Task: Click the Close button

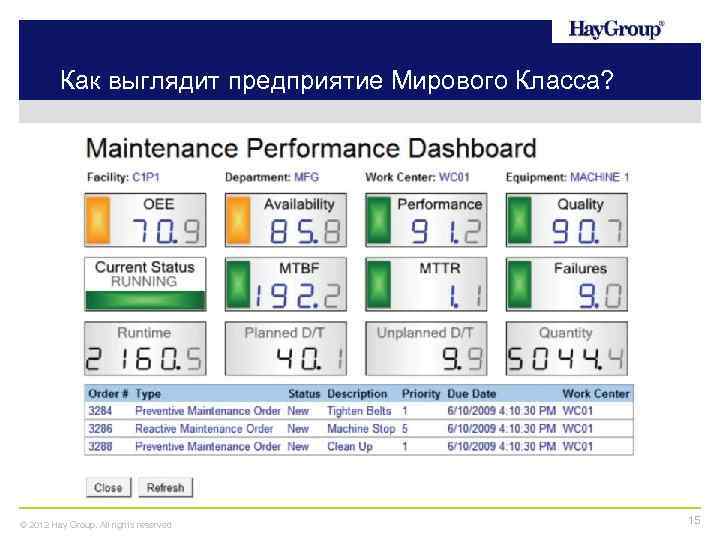Action: 108,487
